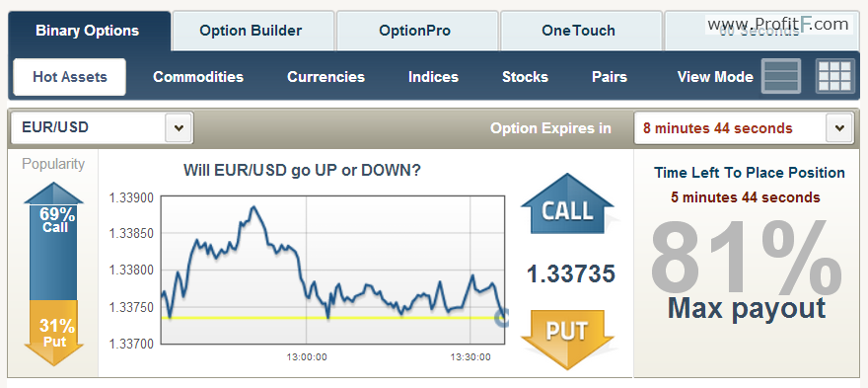868x388 pixels.
Task: Show the Commodities asset category
Action: [x=198, y=76]
